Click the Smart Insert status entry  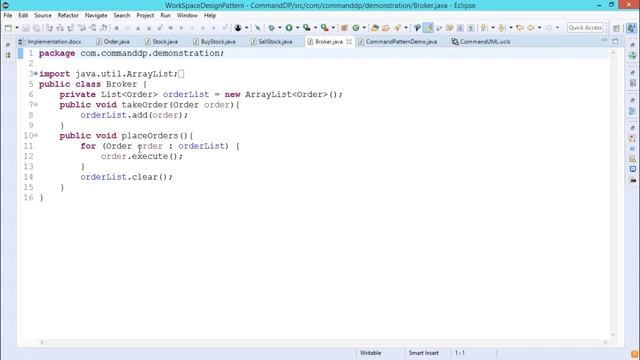click(424, 353)
